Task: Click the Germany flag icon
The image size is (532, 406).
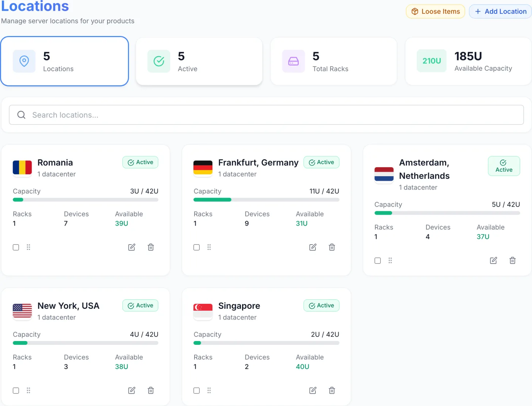Action: tap(203, 167)
